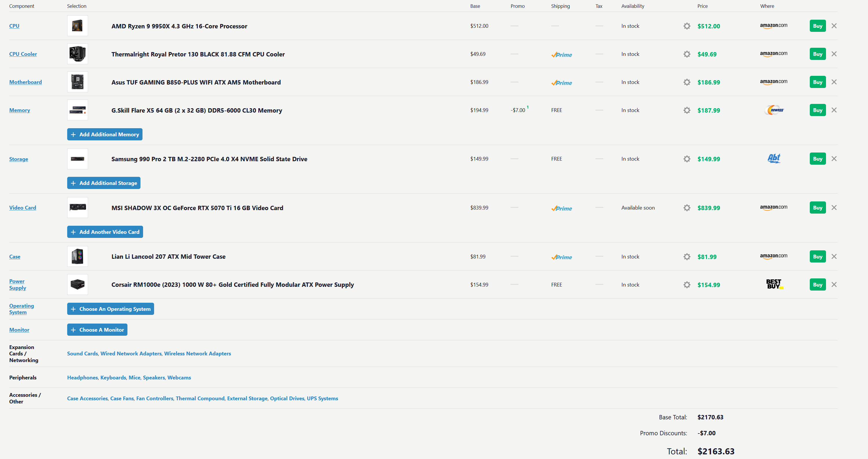Open the Lian Li Lancool case thumbnail
The width and height of the screenshot is (868, 459).
click(78, 257)
